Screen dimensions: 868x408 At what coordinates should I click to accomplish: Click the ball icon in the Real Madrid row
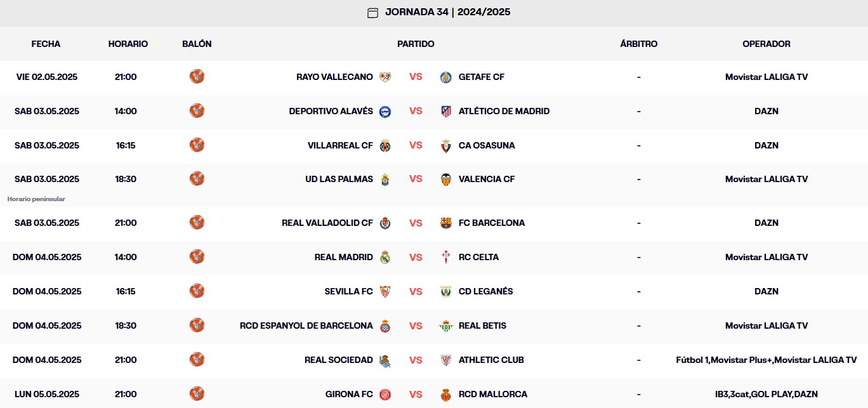[197, 257]
